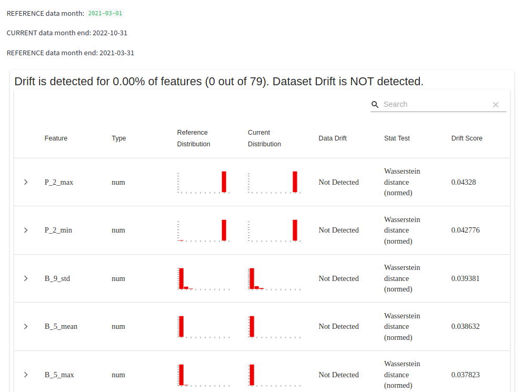Click the CURRENT data month end line

(67, 33)
